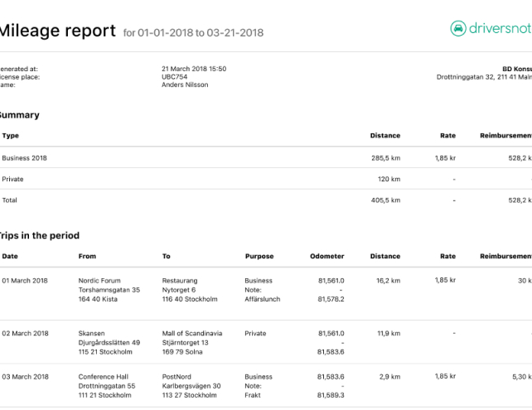This screenshot has width=532, height=410.
Task: Click 'Torshamnsgatan 35' street line
Action: (109, 290)
